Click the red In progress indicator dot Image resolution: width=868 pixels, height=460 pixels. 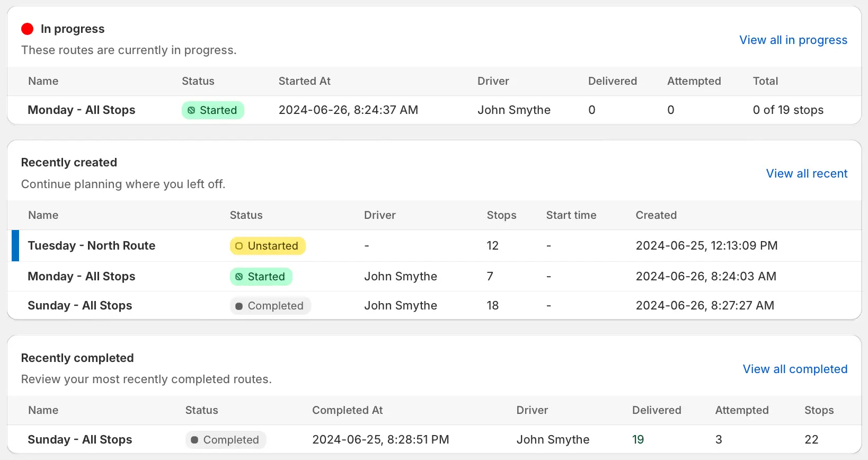(x=27, y=29)
